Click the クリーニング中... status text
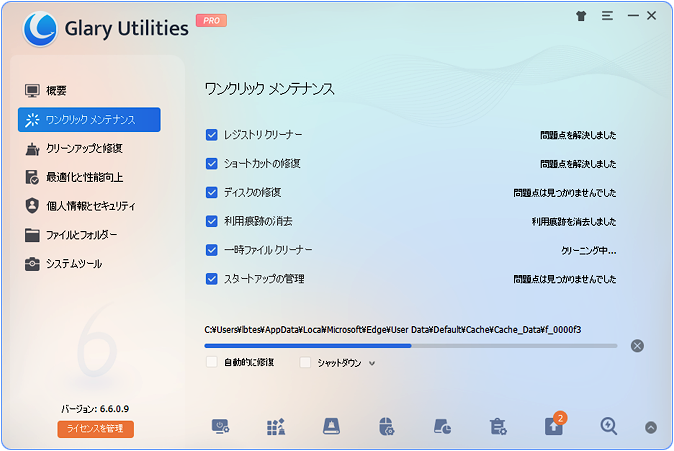The image size is (674, 451). [x=588, y=251]
